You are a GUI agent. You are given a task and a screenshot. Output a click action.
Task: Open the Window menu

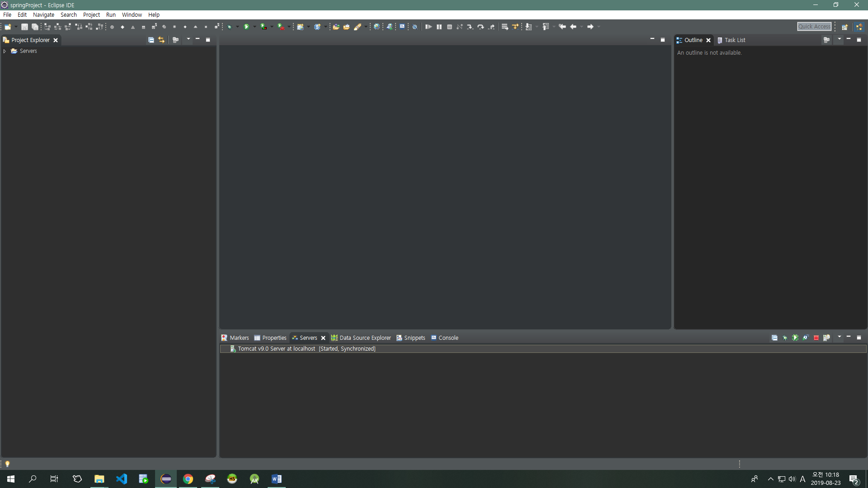[x=132, y=14]
